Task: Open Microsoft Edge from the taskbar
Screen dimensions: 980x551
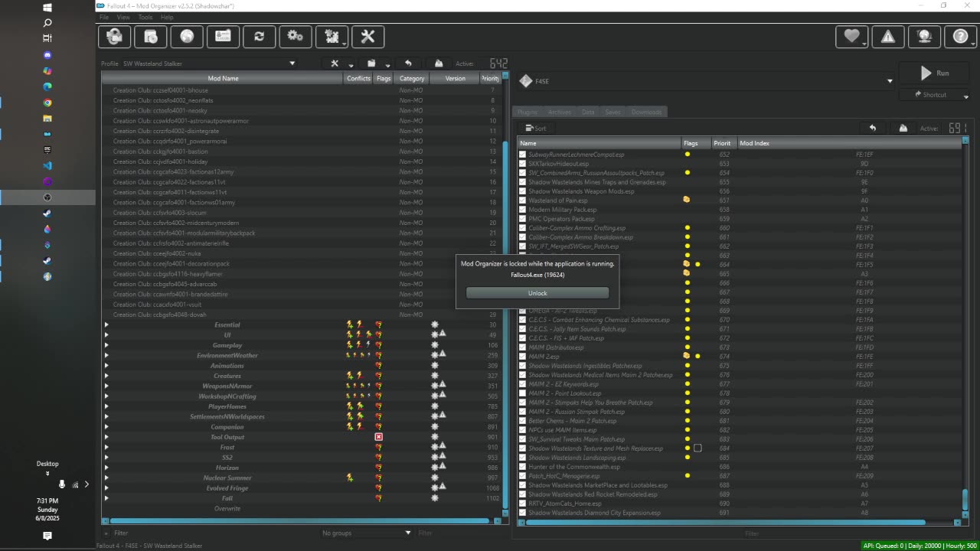Action: tap(47, 86)
